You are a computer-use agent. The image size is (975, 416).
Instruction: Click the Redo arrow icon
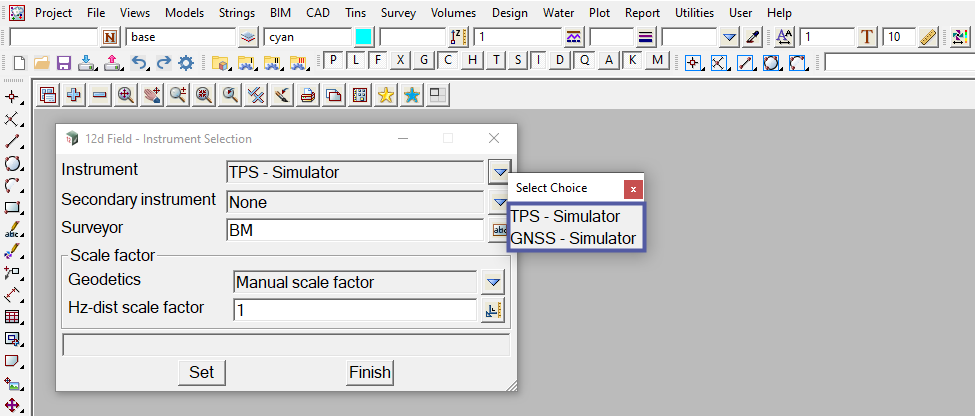coord(163,62)
